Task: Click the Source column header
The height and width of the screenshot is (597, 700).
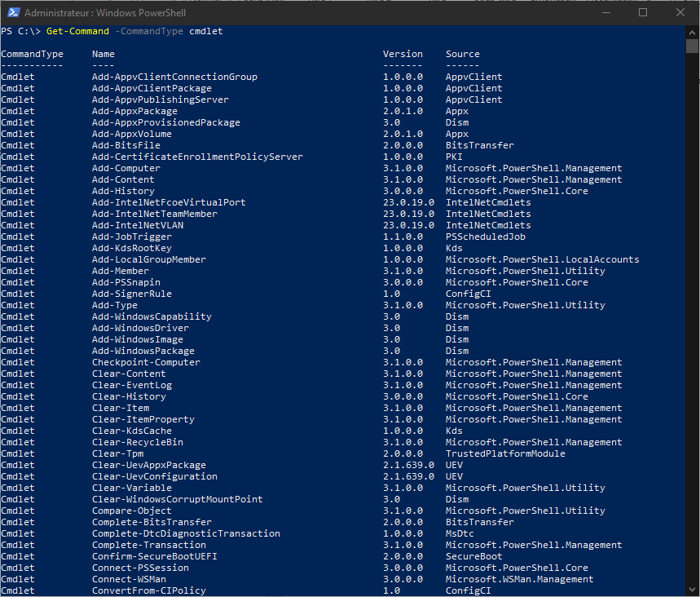Action: tap(462, 54)
